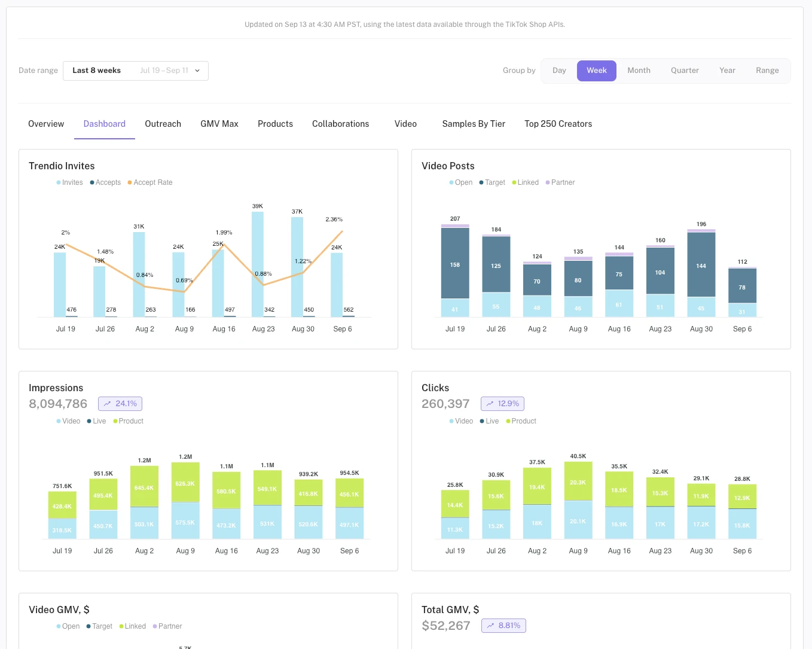Toggle Partner legend in Video Posts chart
This screenshot has height=649, width=812.
coord(560,182)
